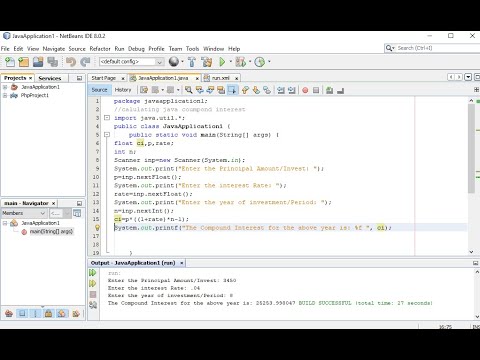Collapse code fold at line 5
The height and width of the screenshot is (360, 480).
tap(107, 135)
